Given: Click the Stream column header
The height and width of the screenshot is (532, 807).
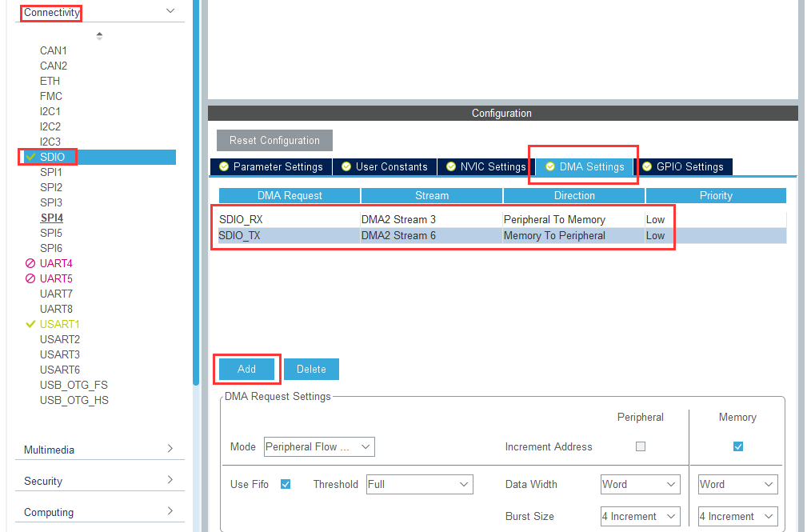Looking at the screenshot, I should (x=432, y=196).
